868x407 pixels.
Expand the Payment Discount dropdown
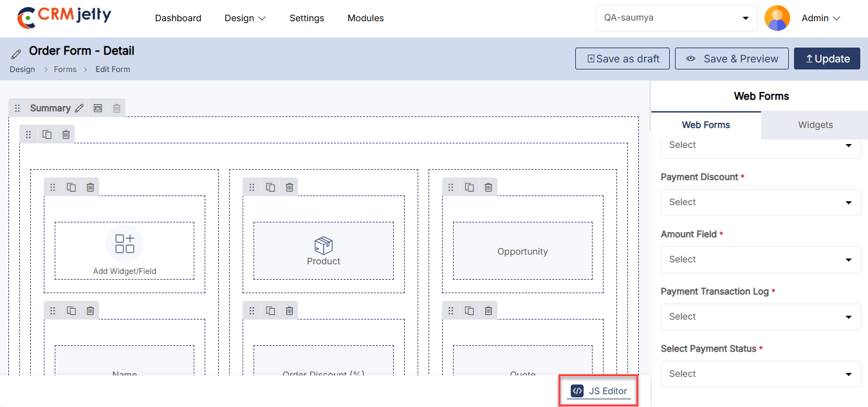(761, 202)
